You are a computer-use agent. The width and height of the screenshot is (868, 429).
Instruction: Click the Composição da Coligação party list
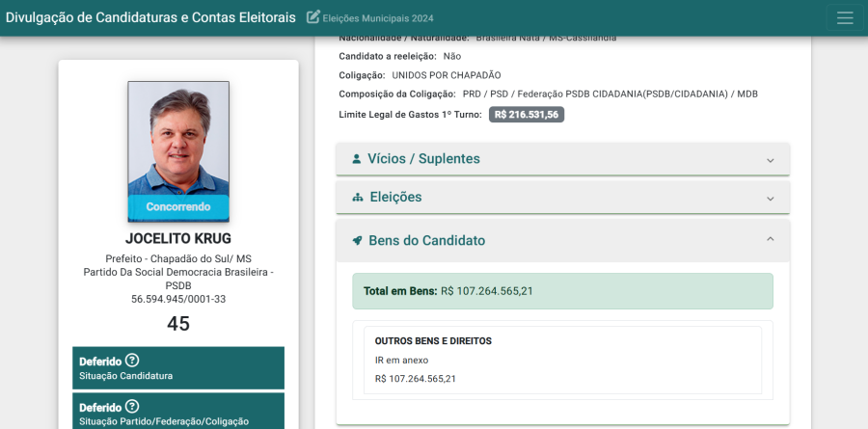click(x=610, y=94)
